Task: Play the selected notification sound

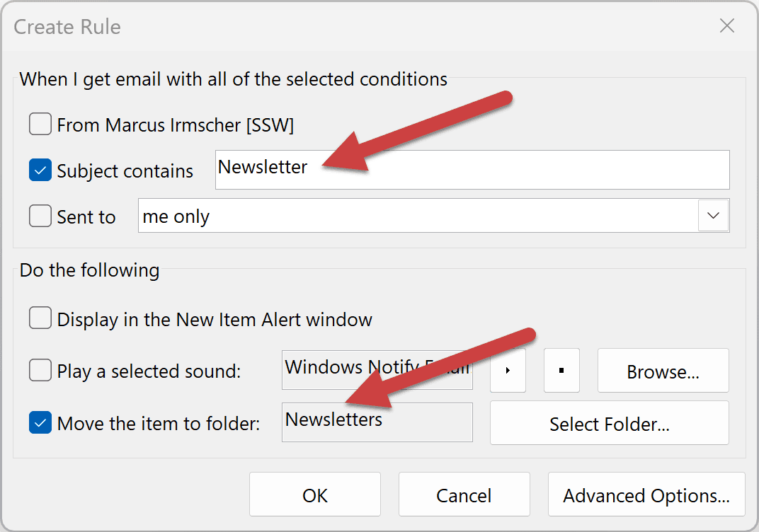Action: [508, 370]
